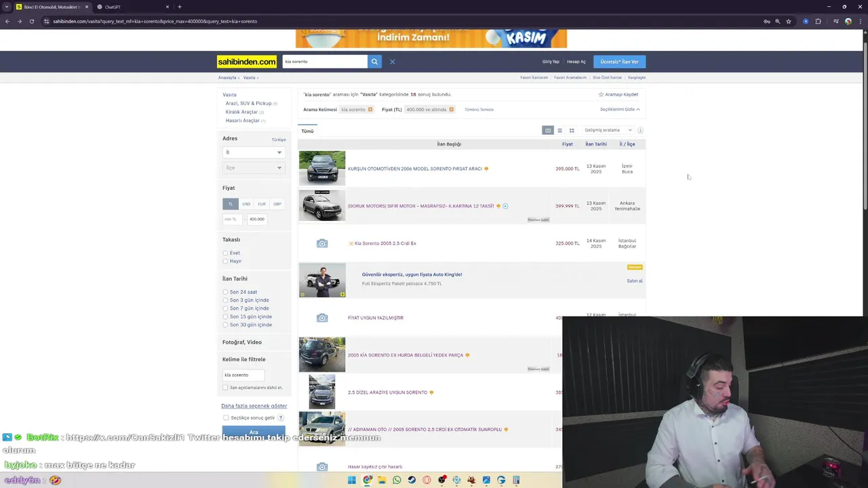The width and height of the screenshot is (868, 488).
Task: Select 'Son 30 gün içinde' listing date
Action: point(225,325)
